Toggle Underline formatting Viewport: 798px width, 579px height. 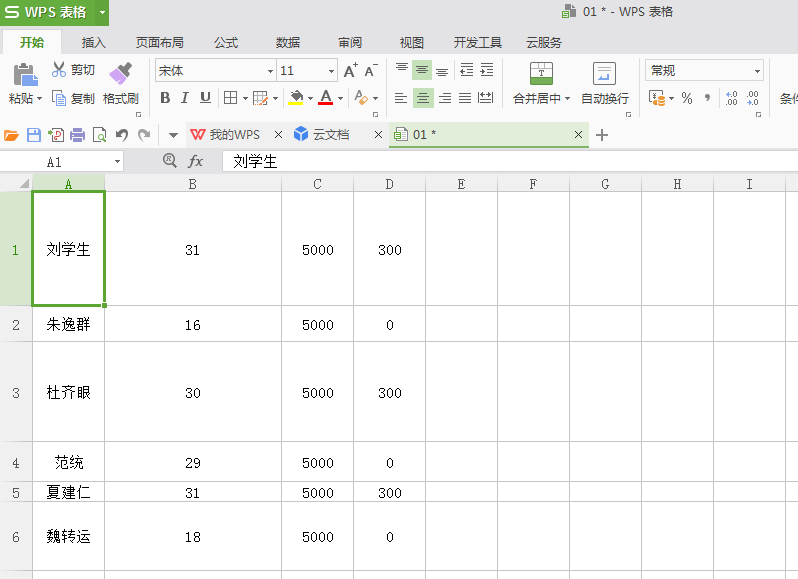(x=205, y=98)
